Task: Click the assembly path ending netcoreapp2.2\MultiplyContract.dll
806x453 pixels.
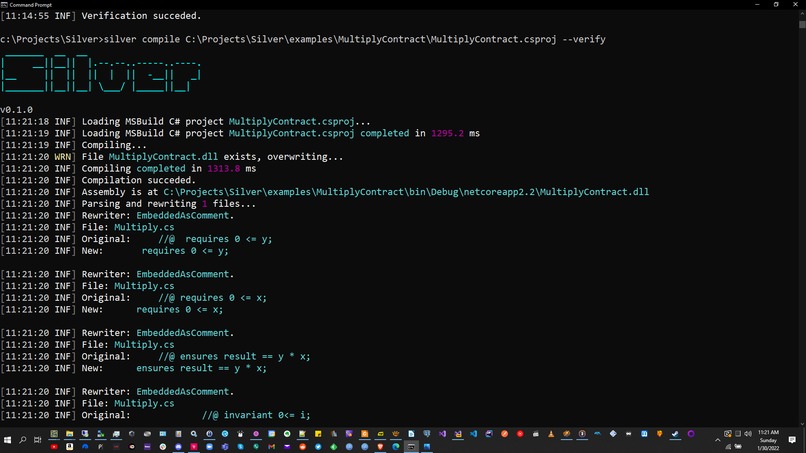Action: 406,192
